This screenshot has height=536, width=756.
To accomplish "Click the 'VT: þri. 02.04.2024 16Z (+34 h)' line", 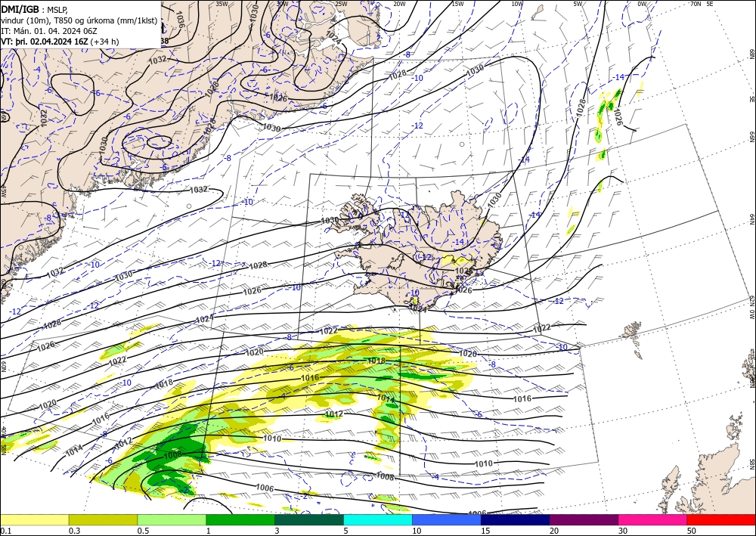I will [x=60, y=42].
